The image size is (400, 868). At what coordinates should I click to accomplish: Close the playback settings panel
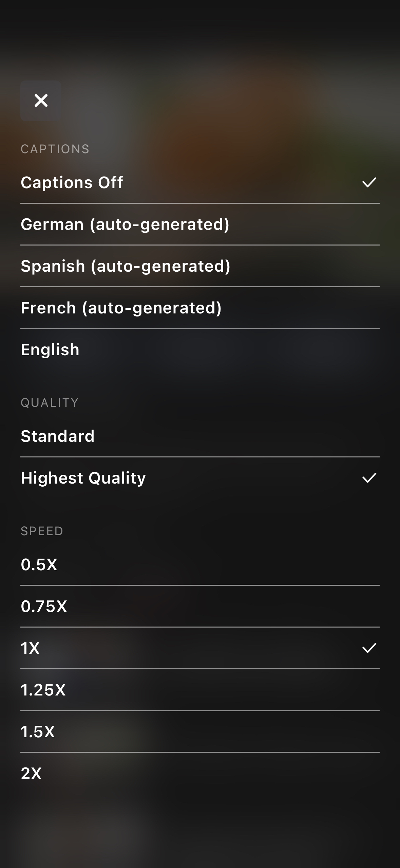(41, 101)
